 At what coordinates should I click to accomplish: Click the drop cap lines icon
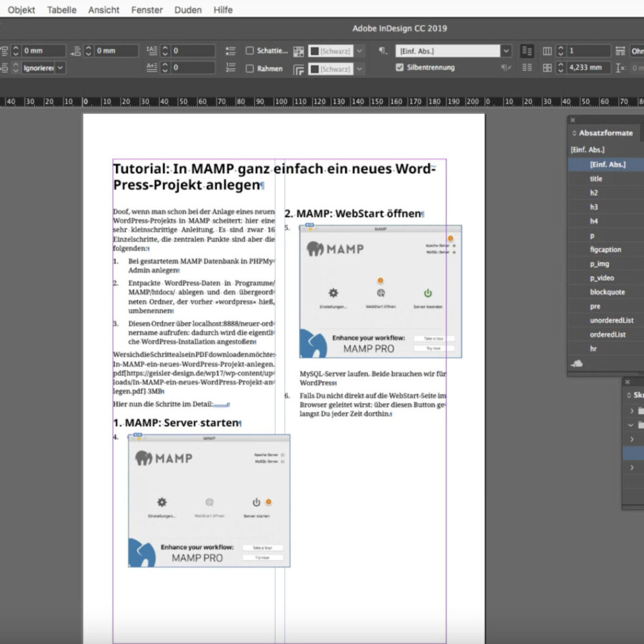click(152, 51)
